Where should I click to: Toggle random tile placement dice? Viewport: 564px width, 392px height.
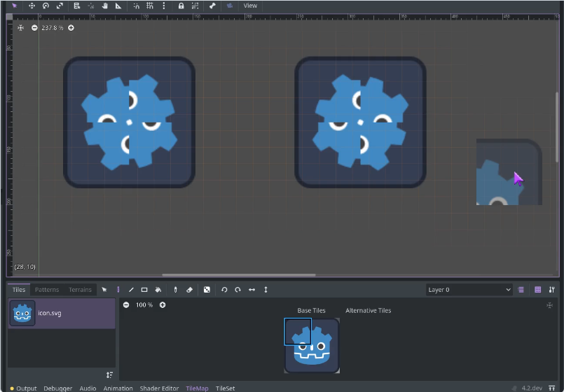[x=207, y=290]
